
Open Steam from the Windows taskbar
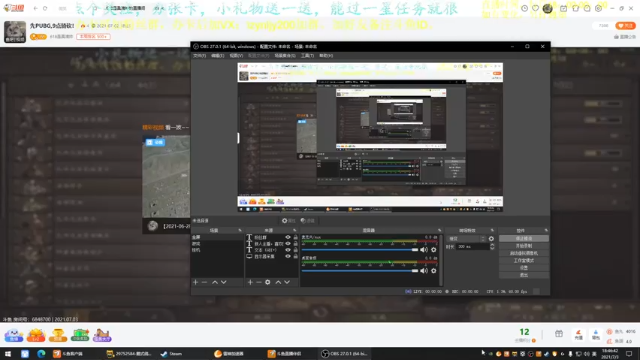(171, 353)
